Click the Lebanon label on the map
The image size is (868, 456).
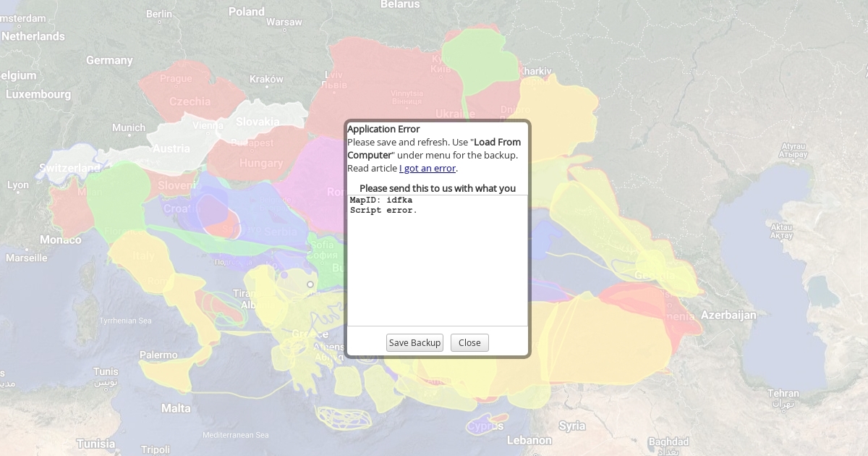[x=529, y=440]
